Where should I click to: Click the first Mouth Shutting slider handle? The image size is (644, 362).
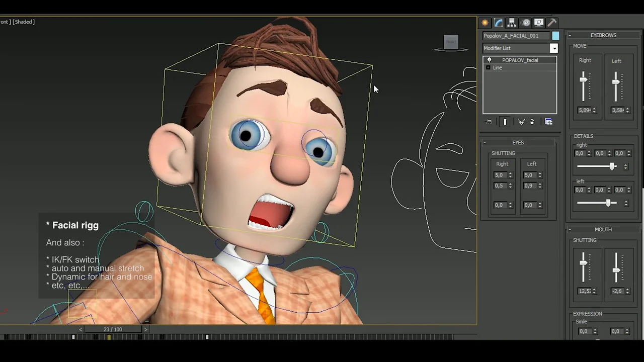[584, 263]
